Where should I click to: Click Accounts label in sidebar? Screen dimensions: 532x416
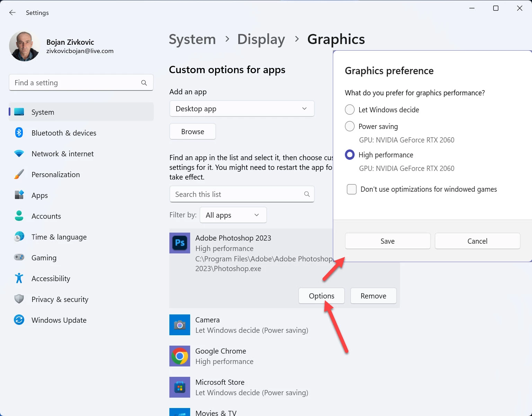click(x=46, y=216)
